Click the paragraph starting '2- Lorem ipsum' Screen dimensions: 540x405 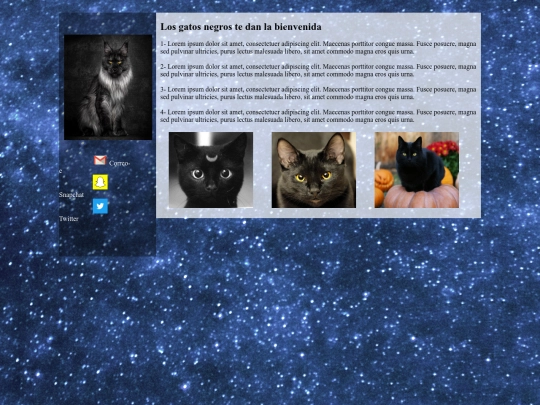tap(318, 70)
